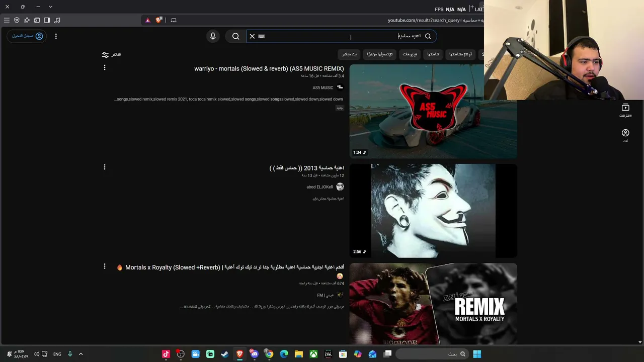Open more options for warriyo mortals video
The height and width of the screenshot is (362, 644).
click(x=105, y=67)
